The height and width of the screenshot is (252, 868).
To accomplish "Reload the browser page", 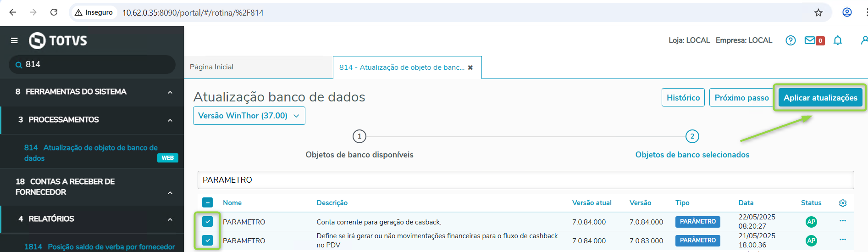I will tap(54, 12).
